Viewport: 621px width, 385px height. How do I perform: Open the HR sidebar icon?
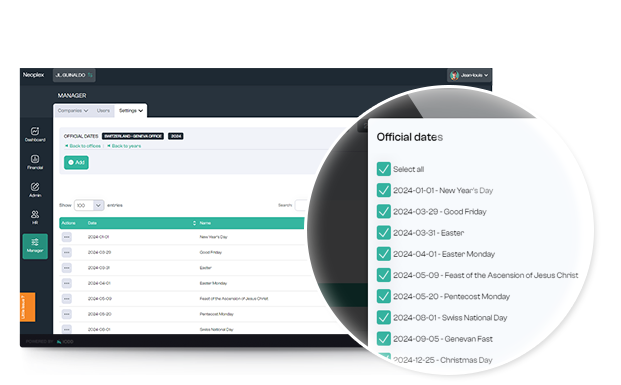(x=35, y=217)
